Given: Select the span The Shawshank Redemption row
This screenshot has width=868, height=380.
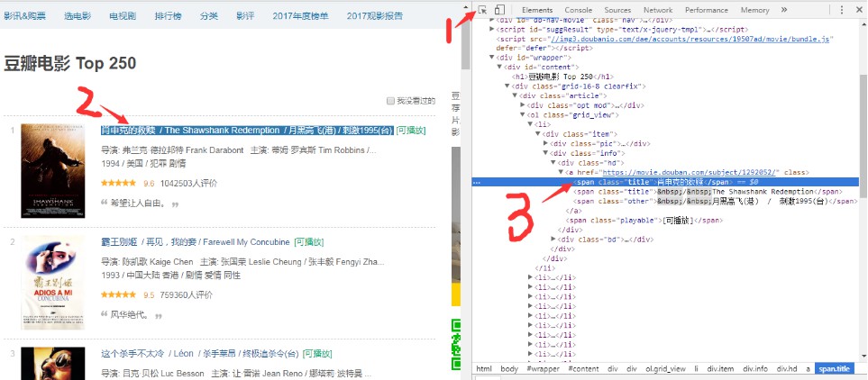Looking at the screenshot, I should point(708,192).
